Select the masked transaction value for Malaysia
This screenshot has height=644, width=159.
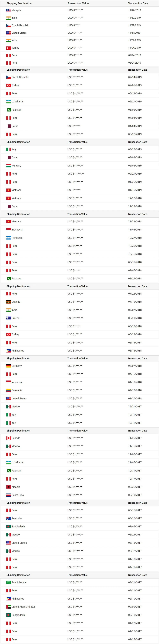[75, 10]
